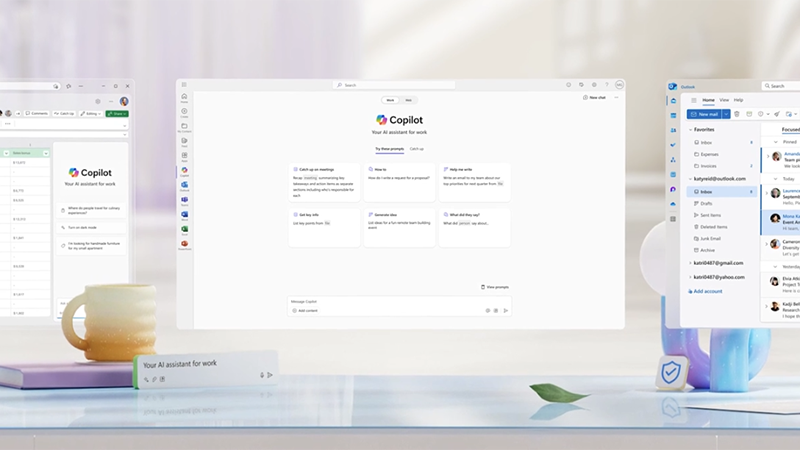Open more options ellipsis beside New chat
800x450 pixels.
click(x=616, y=97)
